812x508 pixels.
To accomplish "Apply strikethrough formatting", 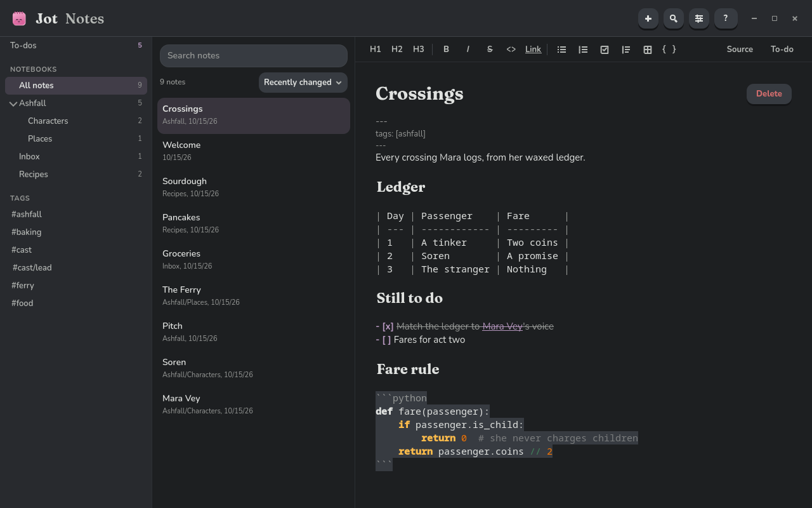I will click(490, 50).
